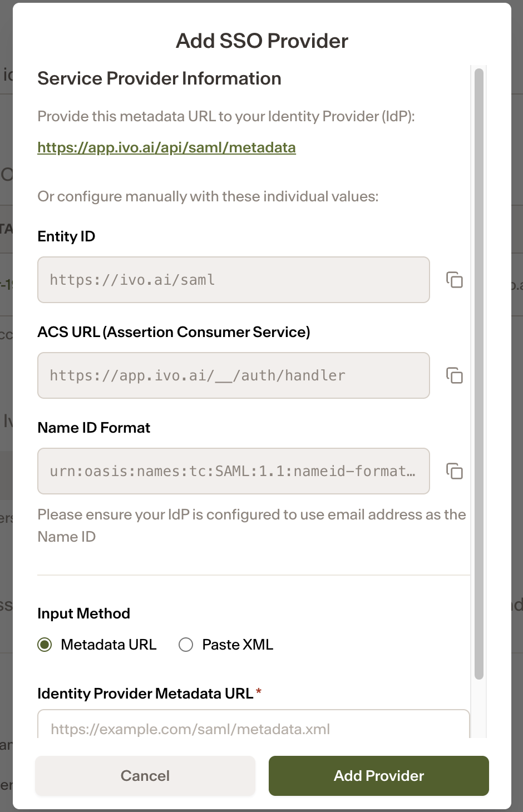Click the 'Identity Provider Metadata URL' label
The width and height of the screenshot is (523, 812).
point(145,694)
